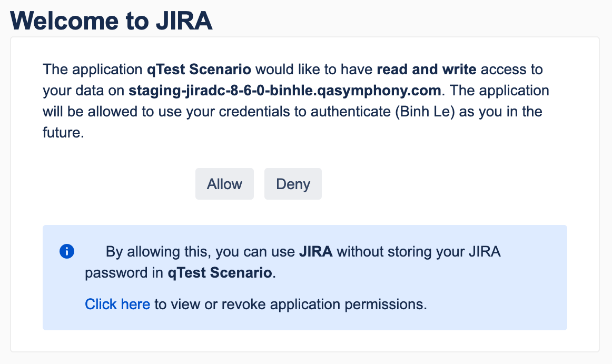Open the Click here permissions link

[x=117, y=304]
